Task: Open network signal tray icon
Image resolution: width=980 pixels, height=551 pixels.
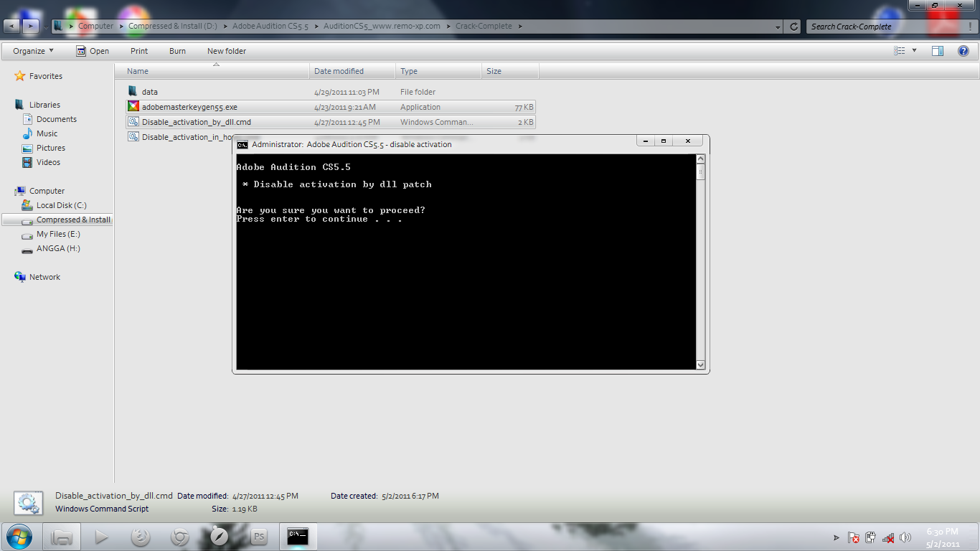Action: tap(888, 537)
